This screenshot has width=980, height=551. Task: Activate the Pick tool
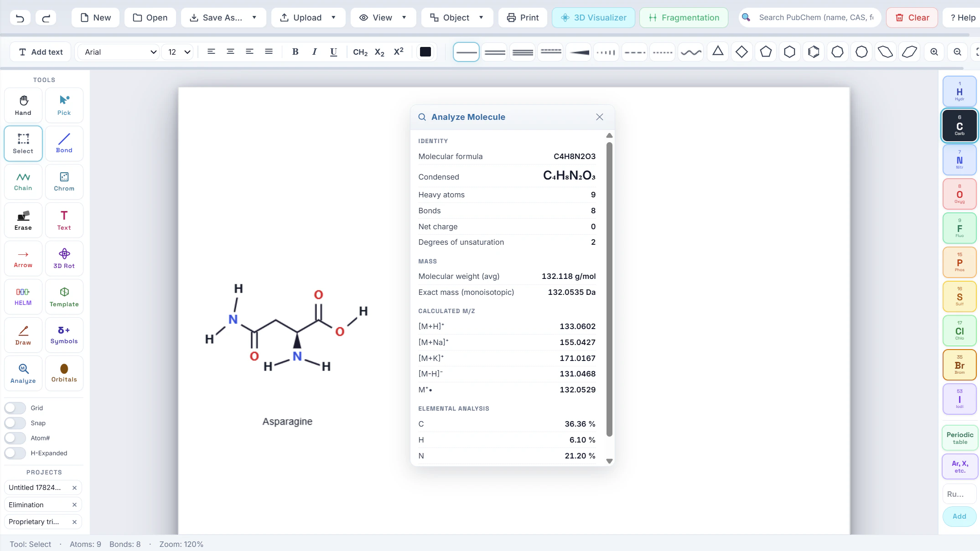[64, 105]
